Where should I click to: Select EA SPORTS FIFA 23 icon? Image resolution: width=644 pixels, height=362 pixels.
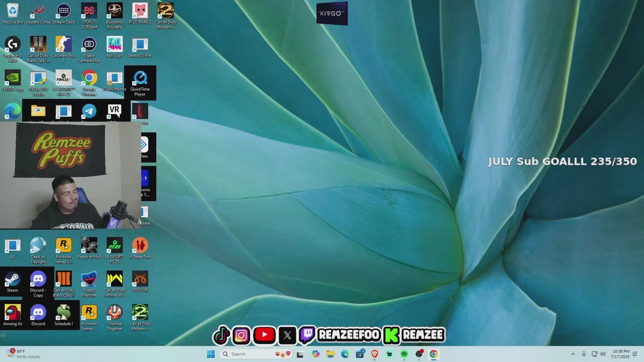(x=63, y=83)
